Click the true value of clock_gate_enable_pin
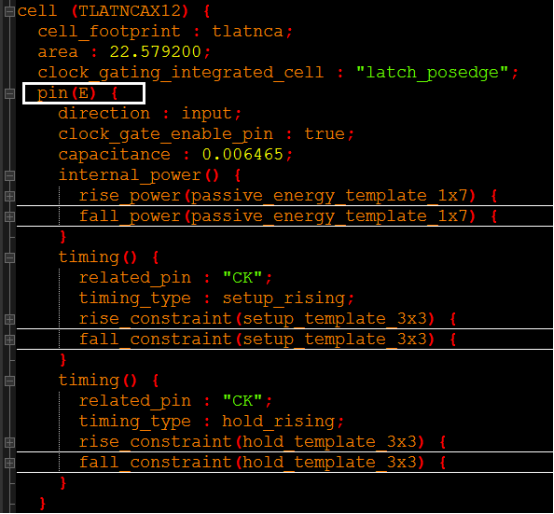This screenshot has width=554, height=514. click(x=324, y=134)
